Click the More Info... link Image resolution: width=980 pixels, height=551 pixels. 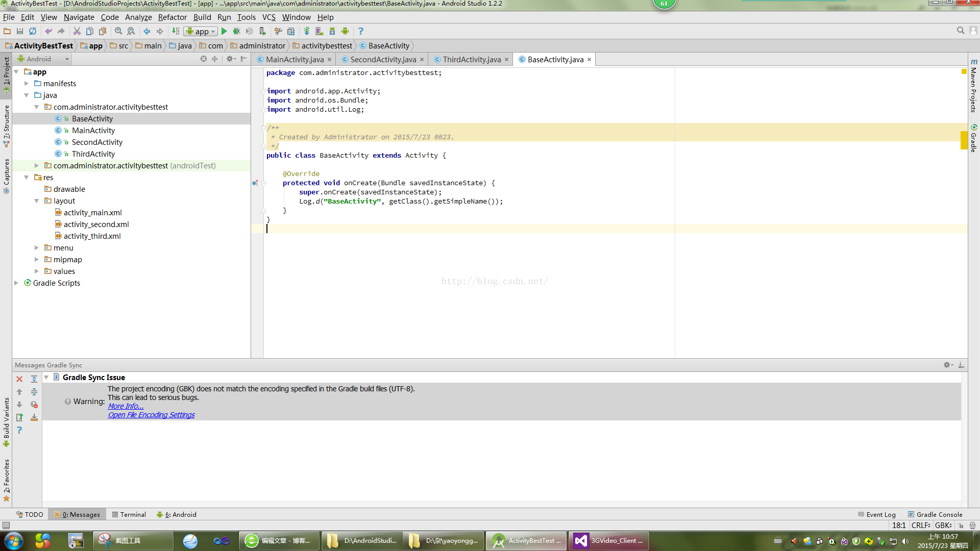point(126,406)
